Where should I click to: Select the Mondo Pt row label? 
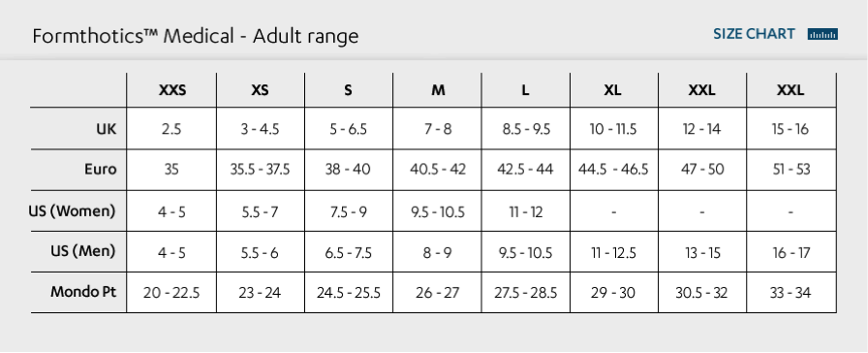click(x=83, y=292)
